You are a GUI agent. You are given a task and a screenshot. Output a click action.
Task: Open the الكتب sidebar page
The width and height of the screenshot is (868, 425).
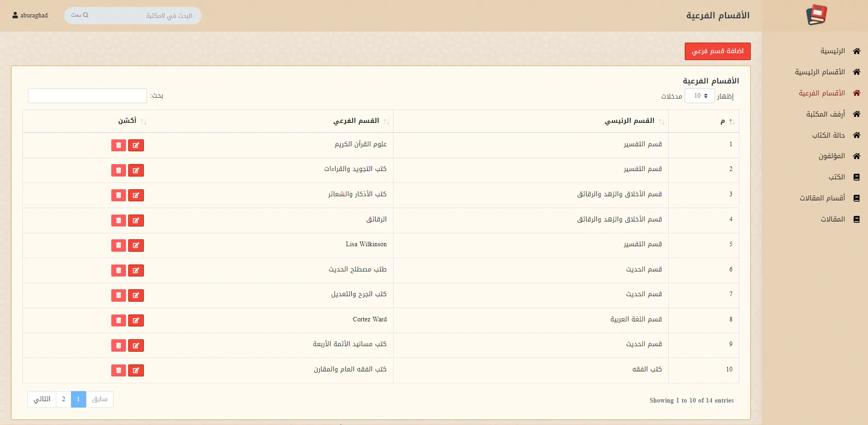(836, 177)
